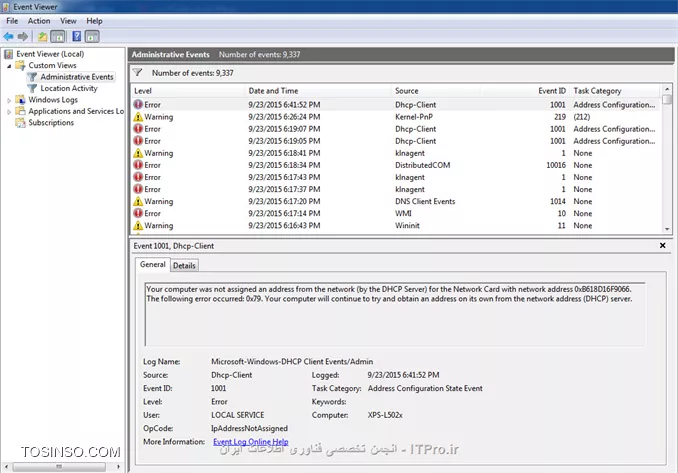Open the Help menu
The image size is (678, 473).
[x=94, y=21]
